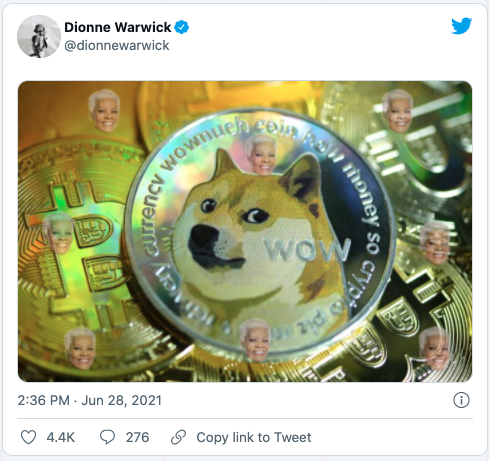Click the 4.4K likes count
This screenshot has width=490, height=461.
[x=61, y=437]
